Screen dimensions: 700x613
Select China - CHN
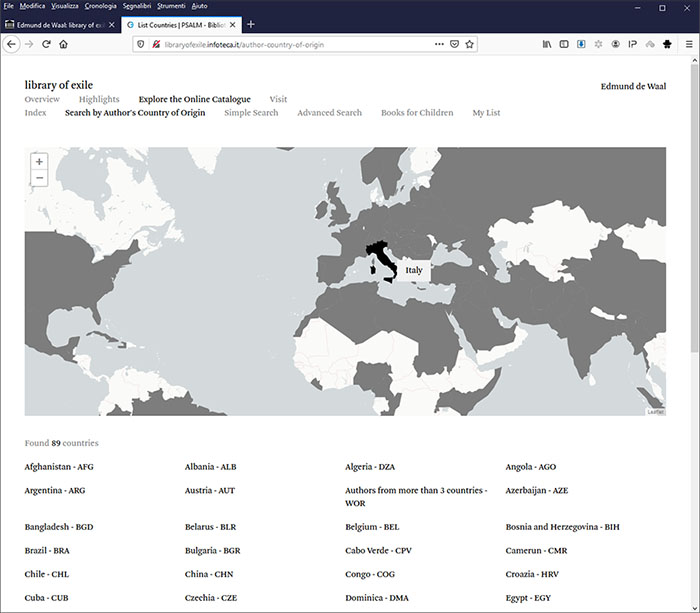208,574
